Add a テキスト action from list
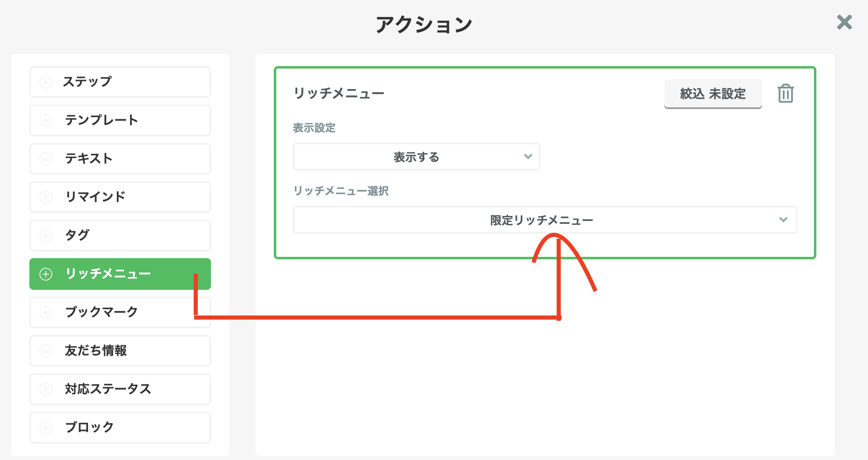 tap(120, 159)
